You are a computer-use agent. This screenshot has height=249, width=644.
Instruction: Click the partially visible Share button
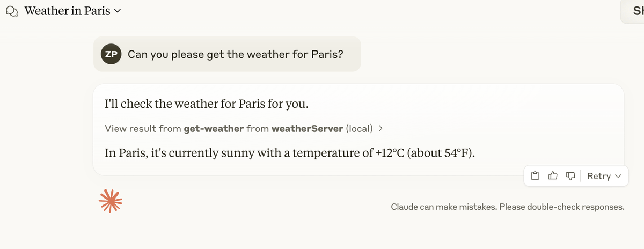point(635,11)
